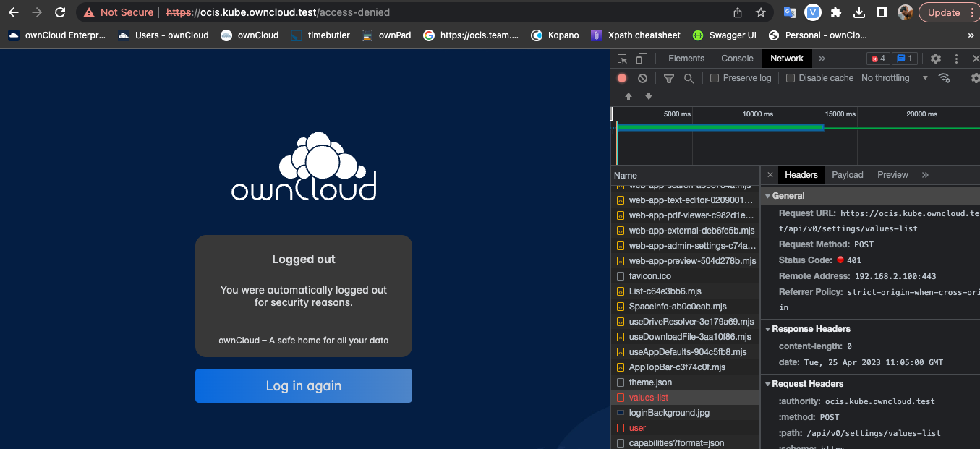Viewport: 980px width, 449px height.
Task: Open the Xpath cheatsheet bookmark
Action: [636, 35]
